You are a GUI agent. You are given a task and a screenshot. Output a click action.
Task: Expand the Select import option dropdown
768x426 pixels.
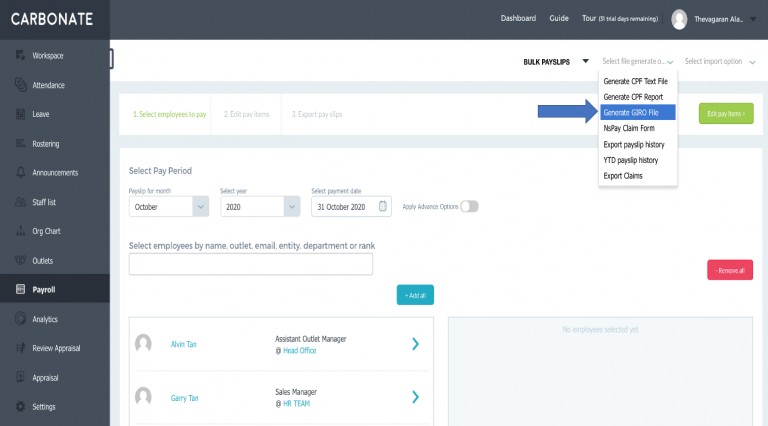[720, 62]
